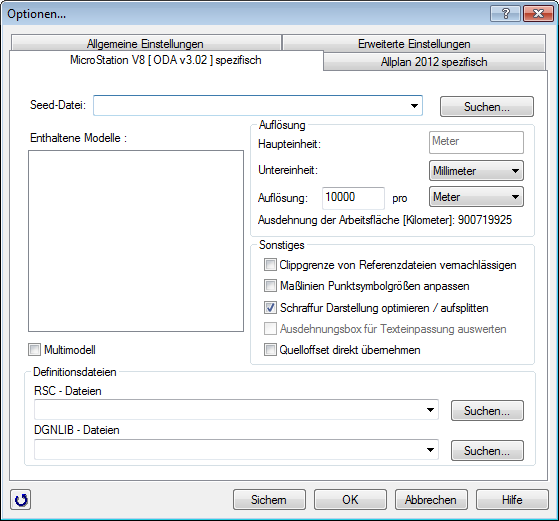Click the Auflösung 10000 input field
This screenshot has width=559, height=521.
[x=353, y=198]
